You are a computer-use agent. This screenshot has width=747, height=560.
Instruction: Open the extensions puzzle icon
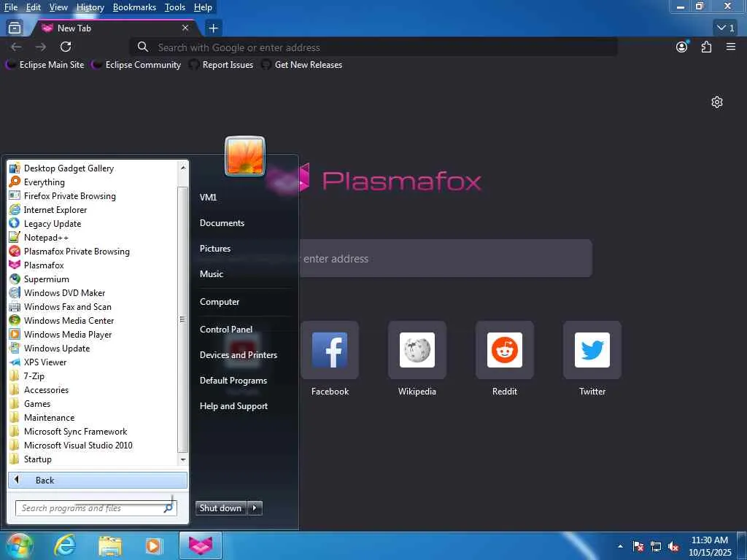(706, 47)
